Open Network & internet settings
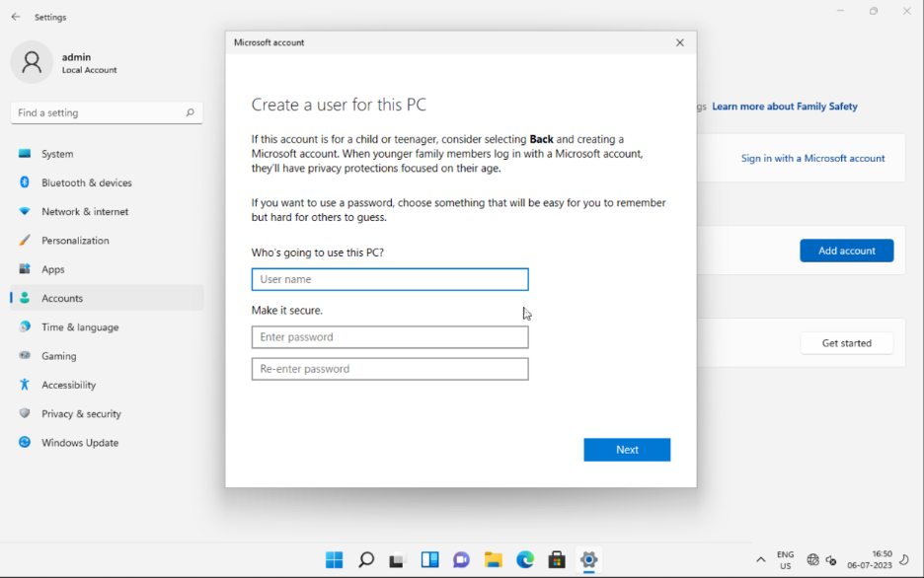The width and height of the screenshot is (924, 578). coord(108,211)
